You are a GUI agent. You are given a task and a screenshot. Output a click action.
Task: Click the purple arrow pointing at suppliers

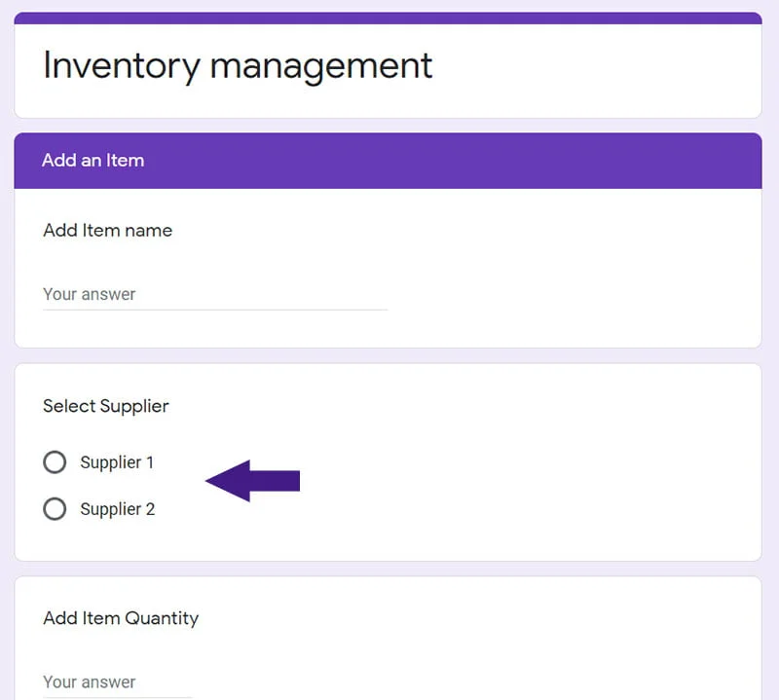(x=253, y=481)
